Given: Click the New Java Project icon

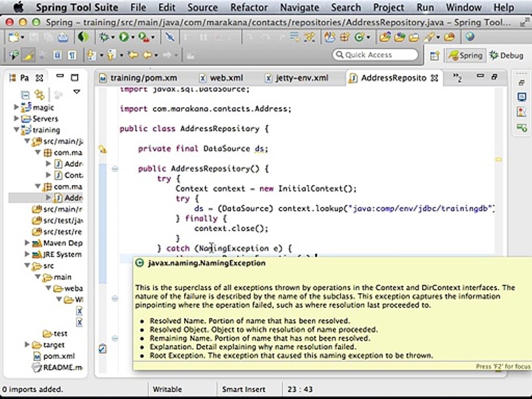Looking at the screenshot, I should tap(329, 37).
